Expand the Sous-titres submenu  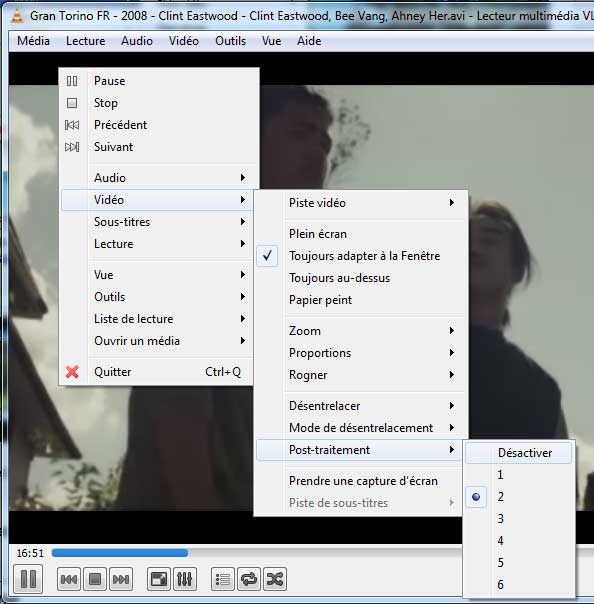157,222
